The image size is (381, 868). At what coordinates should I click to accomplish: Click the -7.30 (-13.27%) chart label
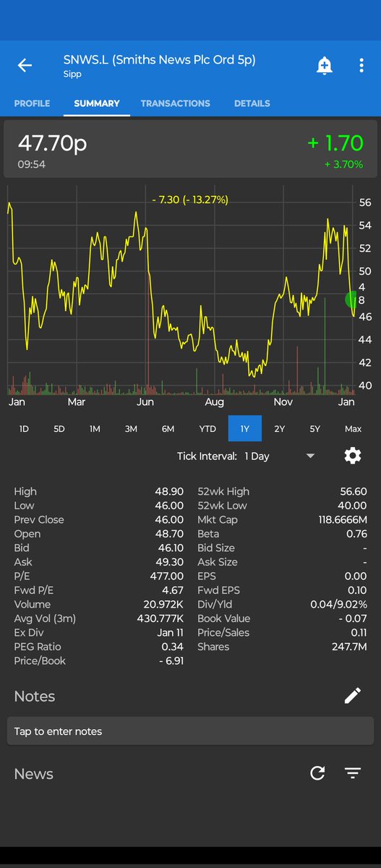point(190,200)
